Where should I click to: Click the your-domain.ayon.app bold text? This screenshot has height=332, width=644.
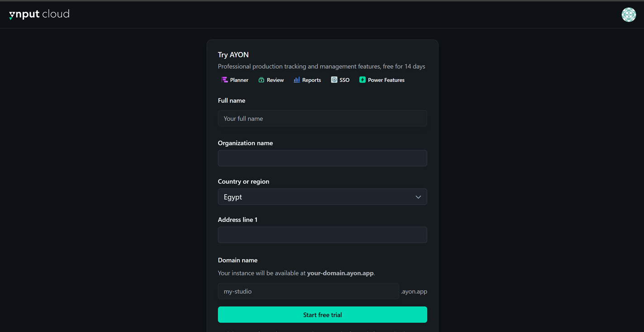click(x=340, y=273)
